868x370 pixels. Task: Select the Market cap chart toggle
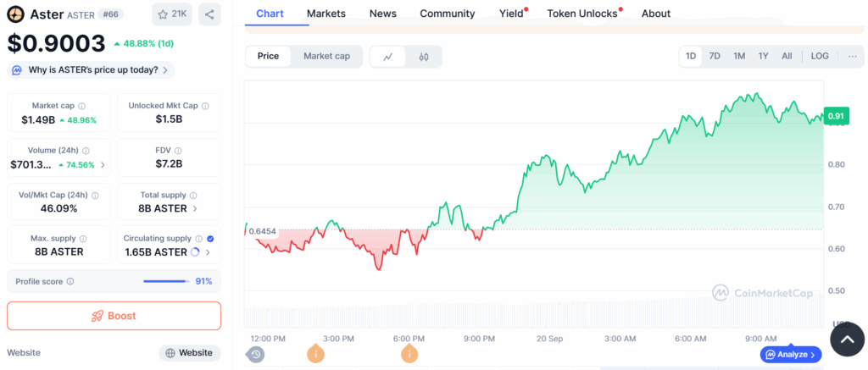click(326, 56)
